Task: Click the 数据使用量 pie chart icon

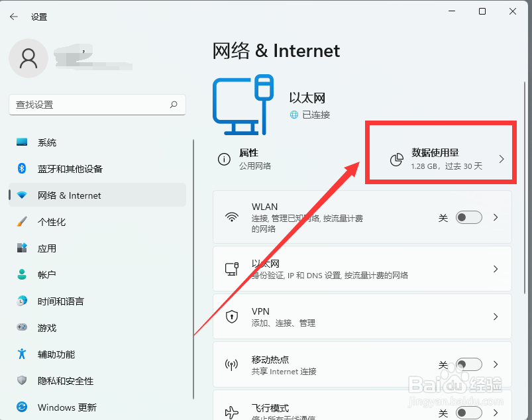Action: point(396,160)
